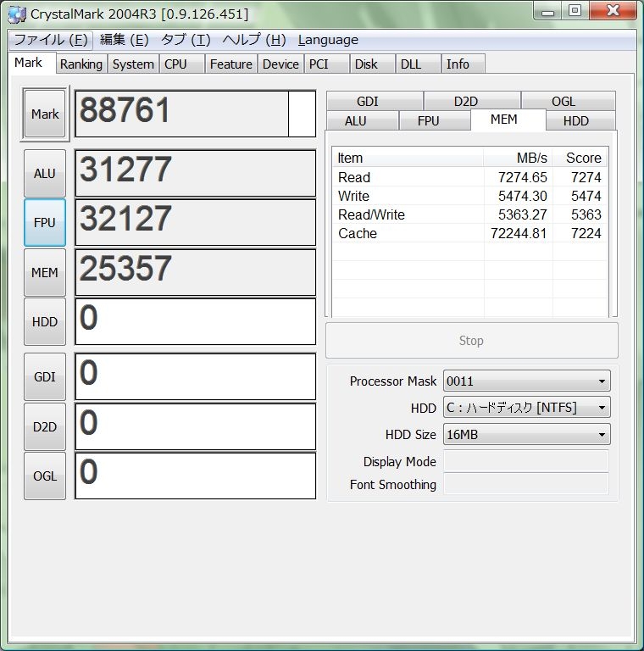Show the MEM results tab

click(x=508, y=120)
